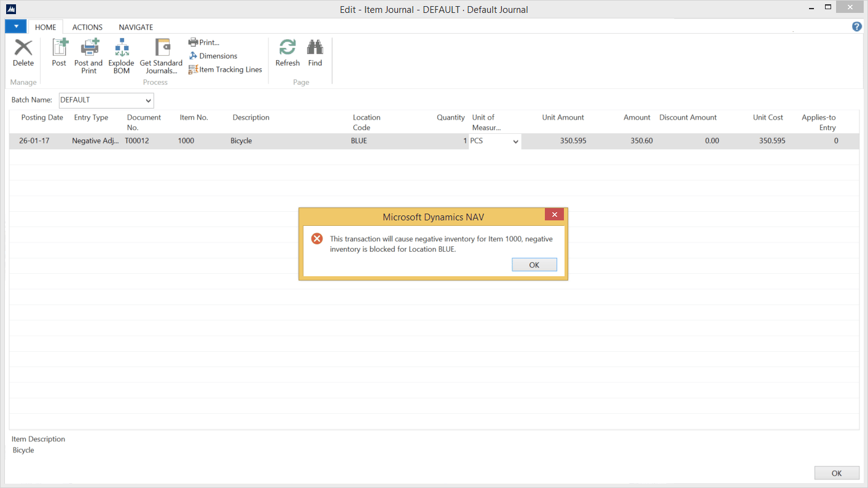Viewport: 868px width, 488px height.
Task: Click the Bicycle description cell in the row
Action: click(241, 141)
